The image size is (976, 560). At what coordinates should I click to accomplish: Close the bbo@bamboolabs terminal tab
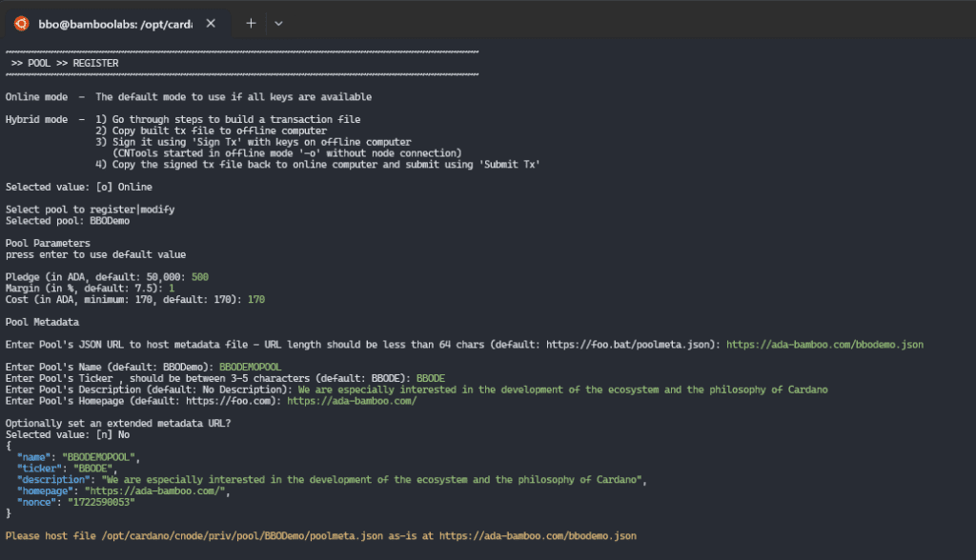pos(211,24)
